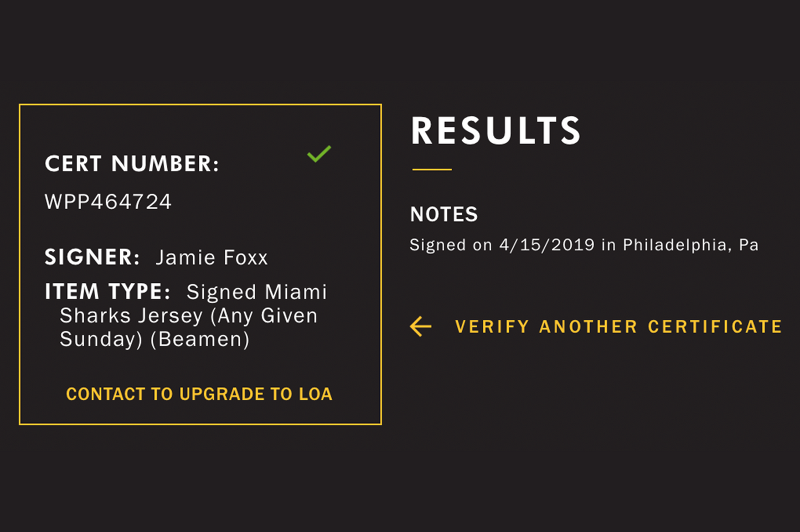This screenshot has width=800, height=532.
Task: Click the Results heading
Action: pos(496,131)
